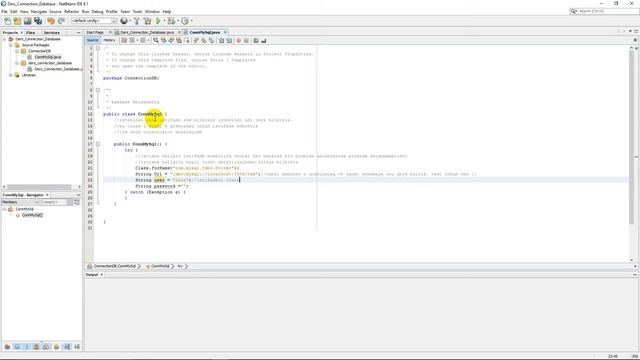Toggle Show Non-Public Members in Navigator footer
Viewport: 640px width, 360px height.
coord(36,347)
